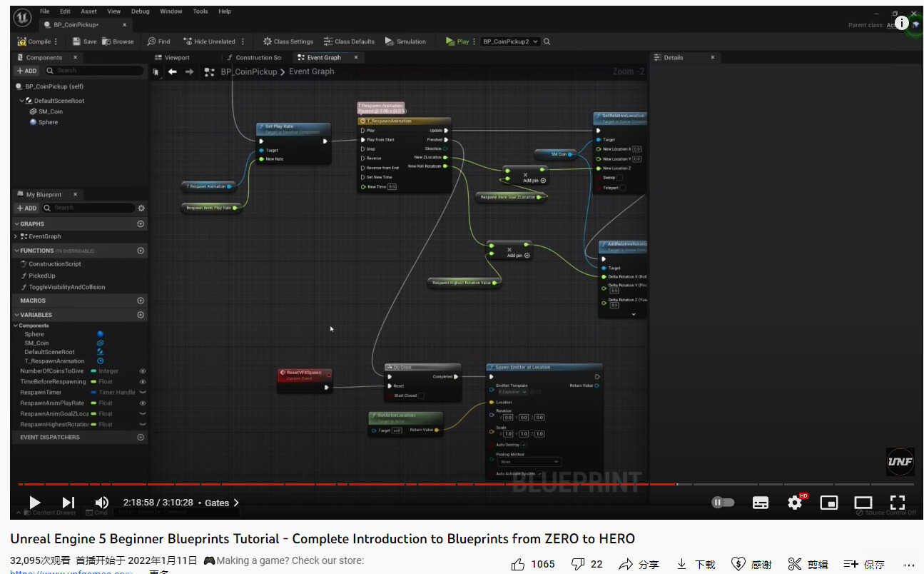Screen dimensions: 924x574
Task: Click the green Play button in the toolbar
Action: pos(450,41)
